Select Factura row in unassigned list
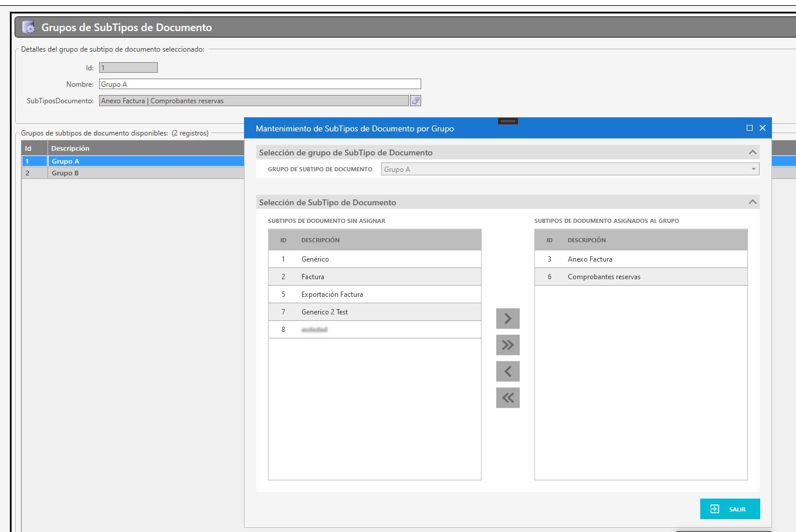 375,277
